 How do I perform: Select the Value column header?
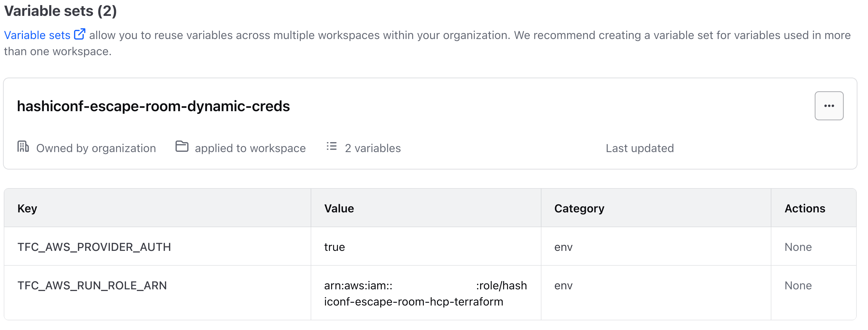[x=339, y=208]
